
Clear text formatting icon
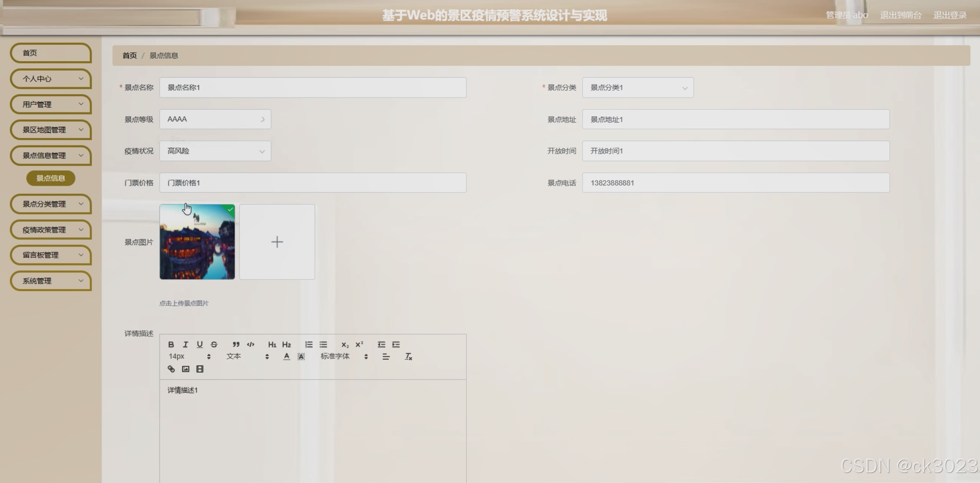click(x=408, y=356)
